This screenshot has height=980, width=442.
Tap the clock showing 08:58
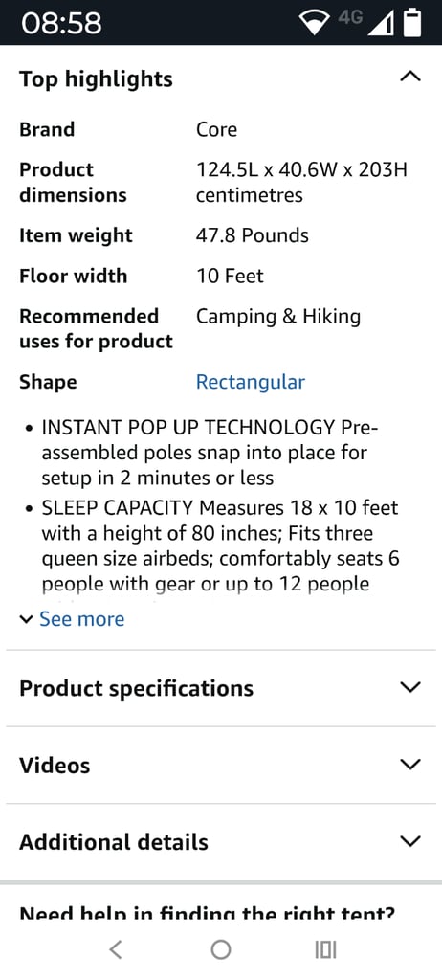click(61, 23)
